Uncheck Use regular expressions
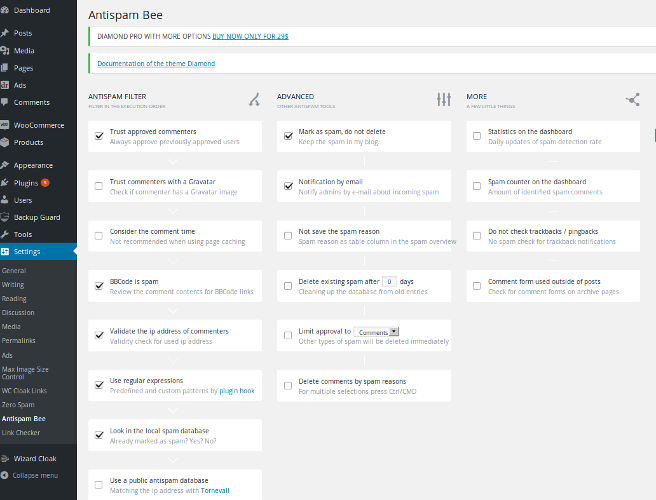656x500 pixels. coord(99,385)
